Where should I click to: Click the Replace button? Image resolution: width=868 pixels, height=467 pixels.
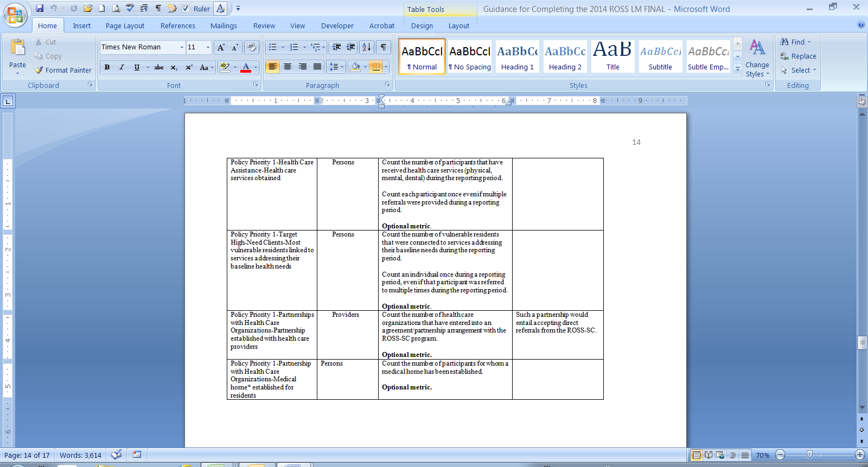pyautogui.click(x=797, y=56)
